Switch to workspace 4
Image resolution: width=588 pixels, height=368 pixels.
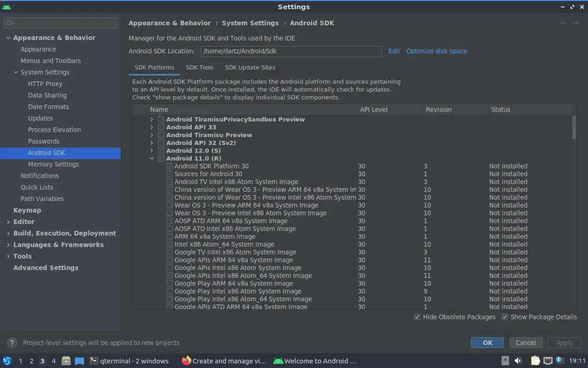pyautogui.click(x=53, y=361)
